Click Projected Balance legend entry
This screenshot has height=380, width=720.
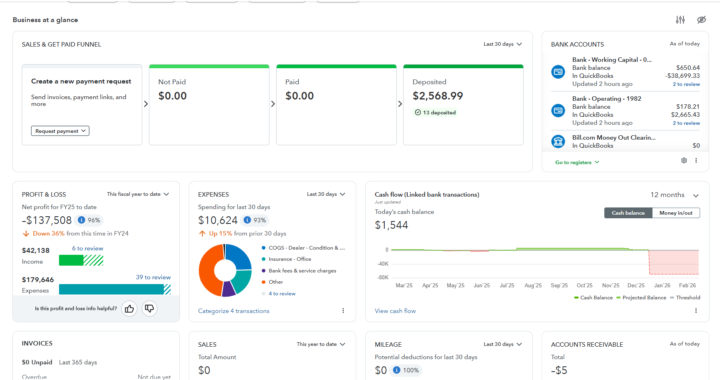[x=641, y=298]
